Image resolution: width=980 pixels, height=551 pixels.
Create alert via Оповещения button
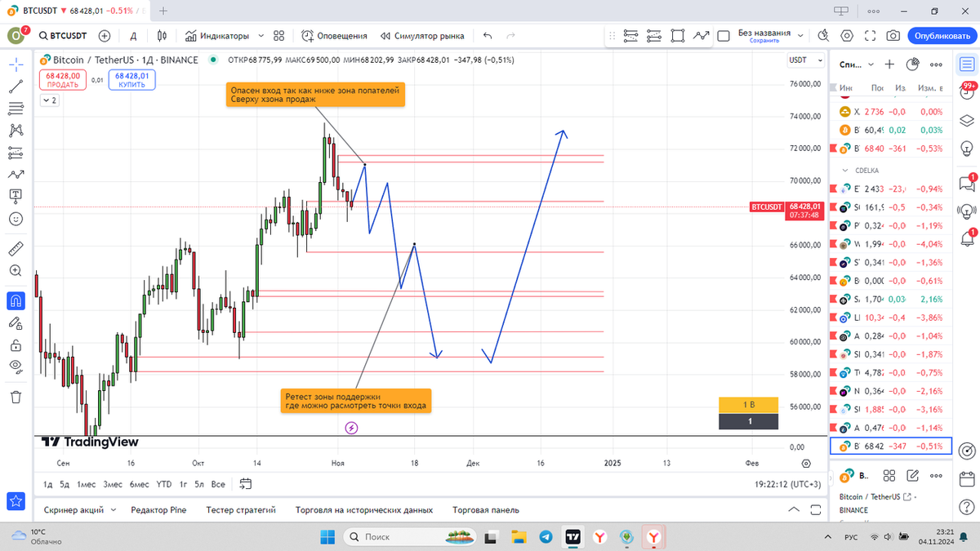pyautogui.click(x=334, y=36)
